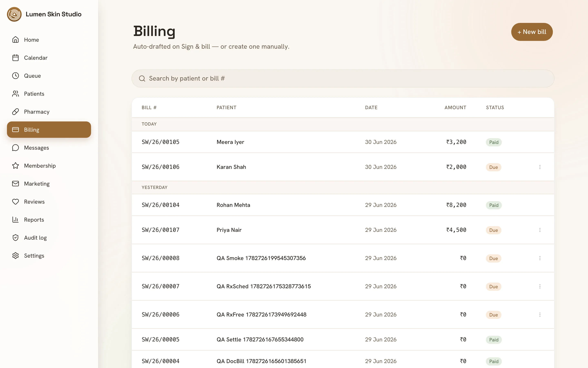Image resolution: width=588 pixels, height=368 pixels.
Task: Click patient name Meera Iyer
Action: [230, 142]
